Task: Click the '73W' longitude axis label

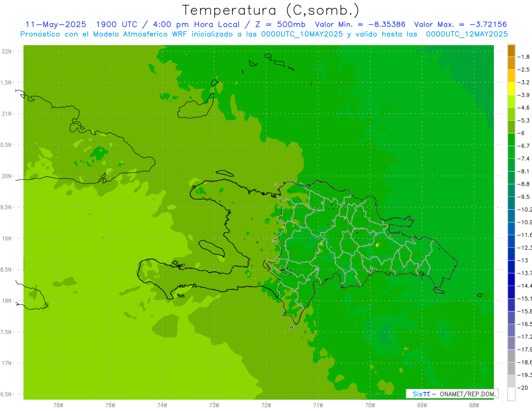Action: click(214, 405)
